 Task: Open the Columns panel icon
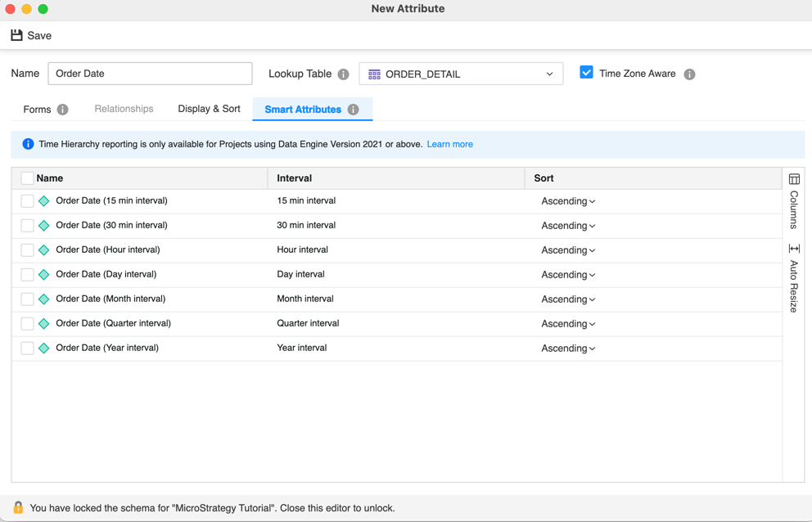click(x=794, y=179)
